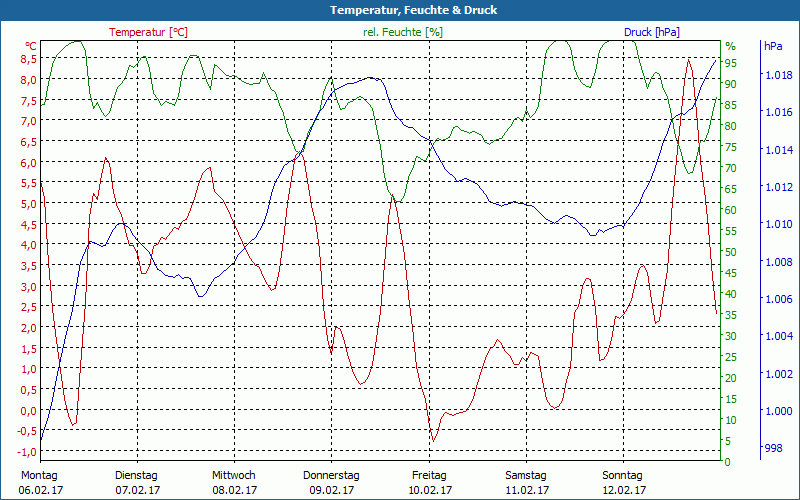Click the '75' humidity axis value
The height and width of the screenshot is (500, 800).
point(731,147)
